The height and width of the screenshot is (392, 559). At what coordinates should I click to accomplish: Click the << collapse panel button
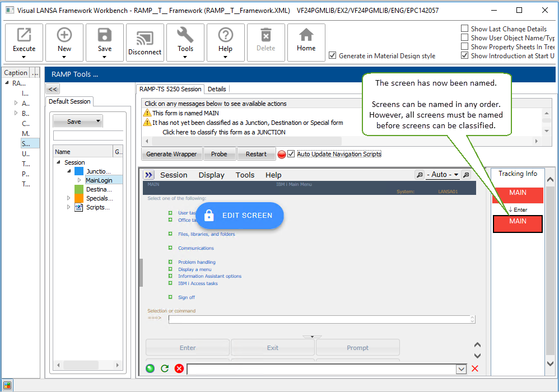click(53, 89)
